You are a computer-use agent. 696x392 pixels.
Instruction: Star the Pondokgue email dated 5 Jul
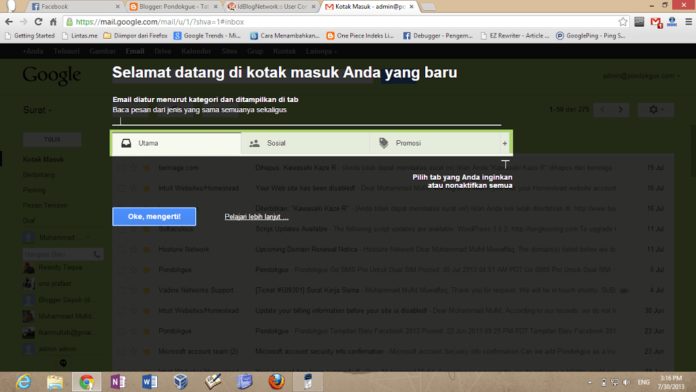pyautogui.click(x=134, y=270)
